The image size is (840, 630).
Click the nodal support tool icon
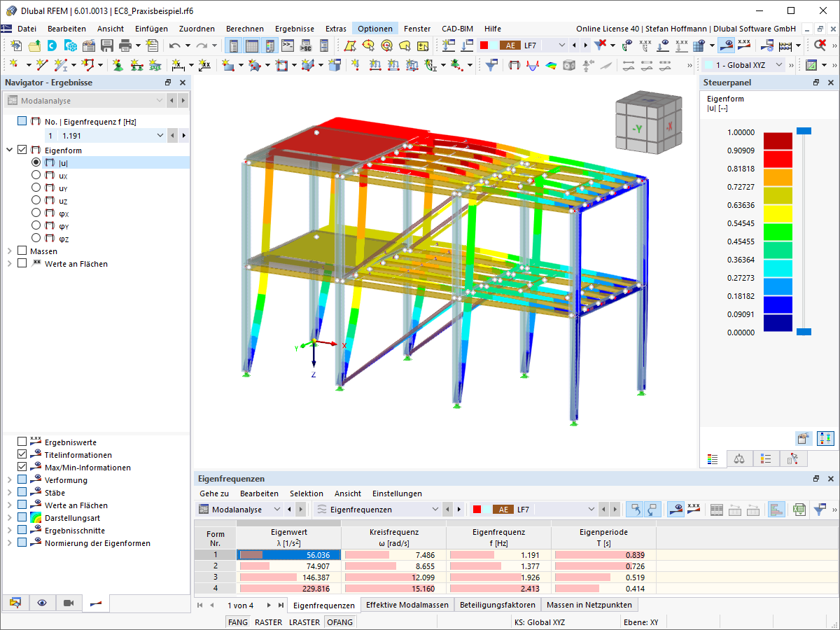pyautogui.click(x=118, y=65)
